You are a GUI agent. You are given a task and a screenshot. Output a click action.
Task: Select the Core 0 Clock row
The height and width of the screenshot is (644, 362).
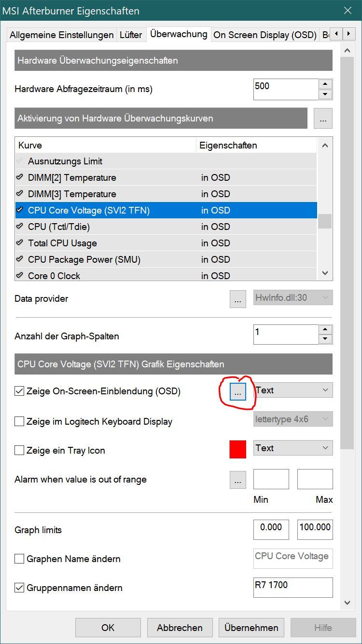pos(166,275)
